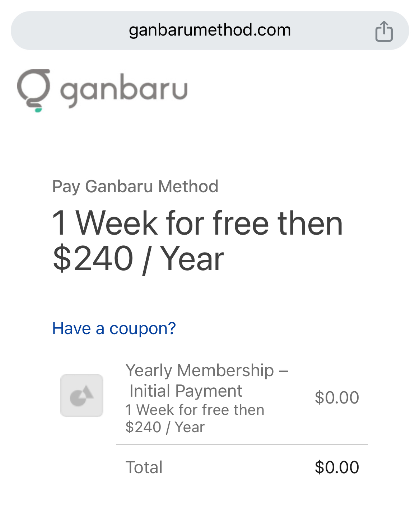420x526 pixels.
Task: Click the Total row label
Action: pyautogui.click(x=144, y=467)
